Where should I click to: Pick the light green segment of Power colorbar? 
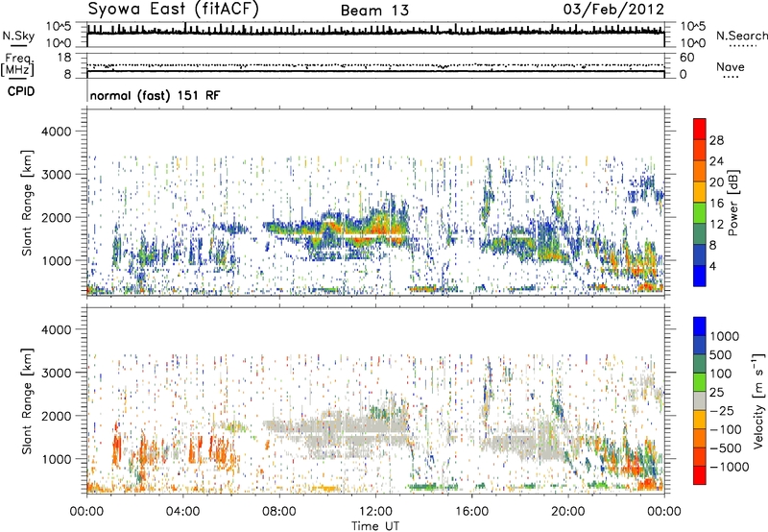coord(700,213)
